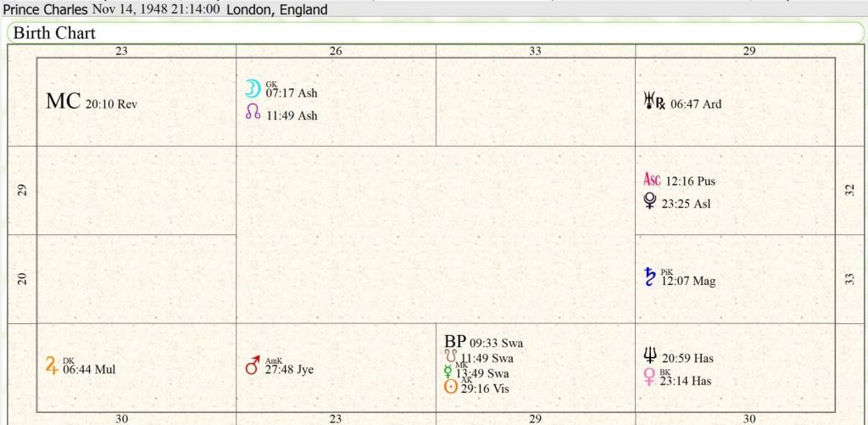Select the red Mars symbol

pos(252,366)
